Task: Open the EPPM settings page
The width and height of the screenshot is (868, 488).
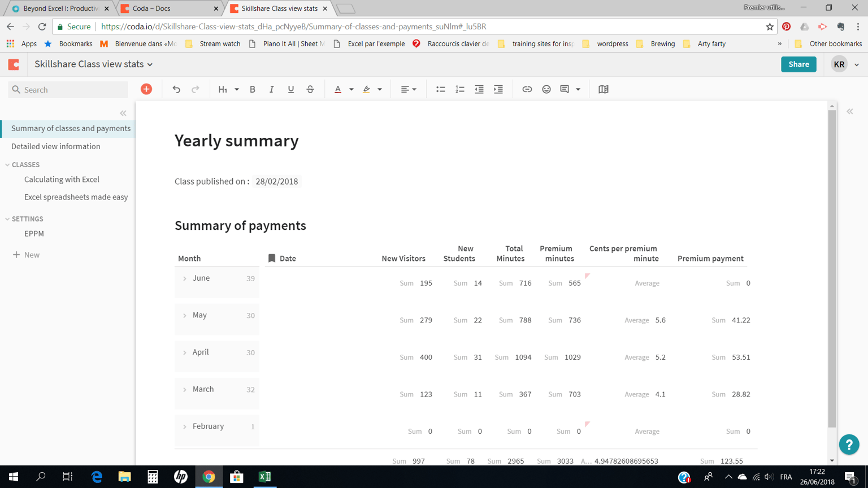Action: click(34, 233)
